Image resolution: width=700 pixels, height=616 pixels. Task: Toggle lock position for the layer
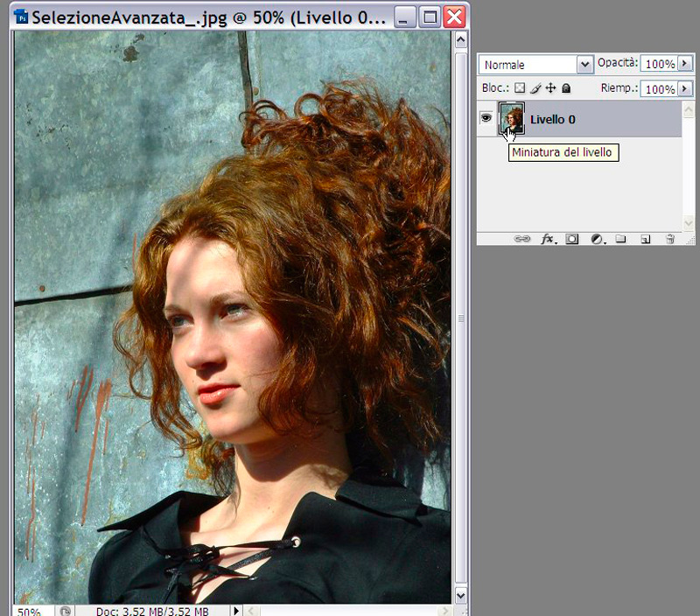[550, 88]
